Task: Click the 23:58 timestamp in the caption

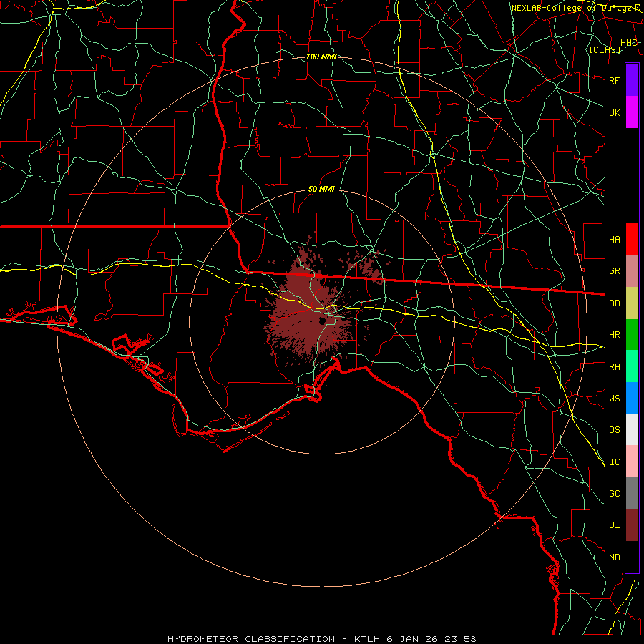Action: (462, 639)
